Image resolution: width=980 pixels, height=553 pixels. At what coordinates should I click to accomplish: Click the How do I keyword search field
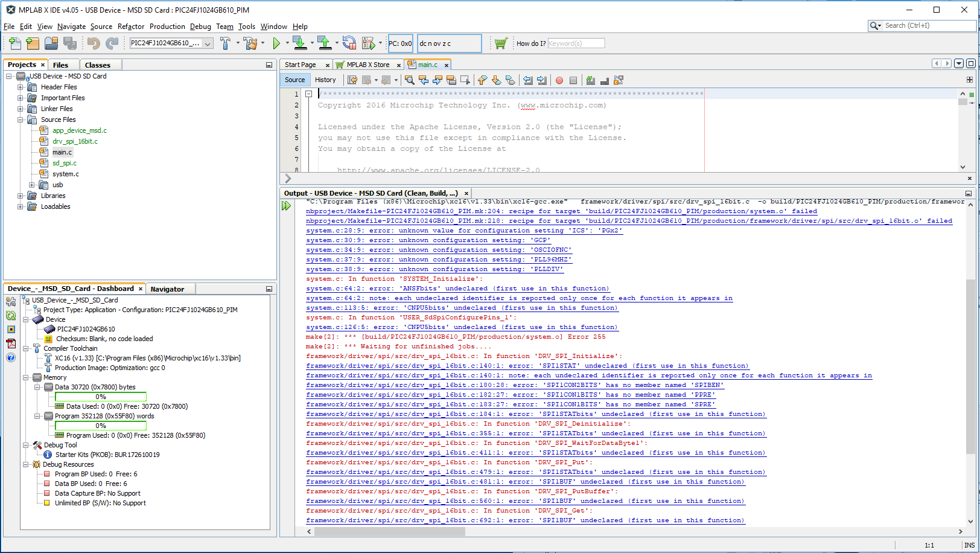[x=576, y=43]
